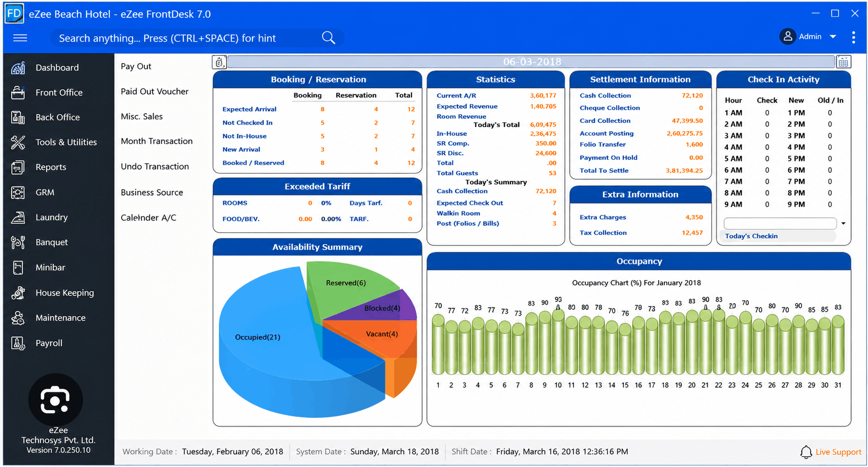Viewport: 868px width, 467px height.
Task: Click the Laundry sidebar icon
Action: tap(18, 217)
